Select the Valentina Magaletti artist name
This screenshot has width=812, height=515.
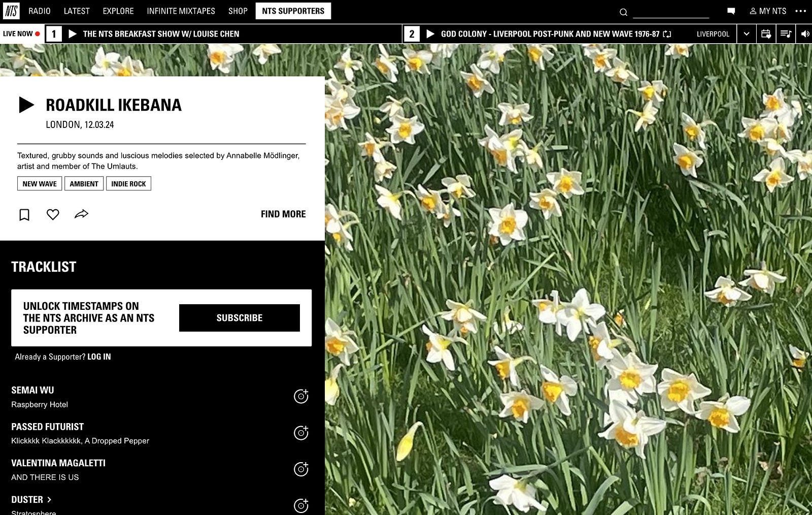tap(58, 463)
